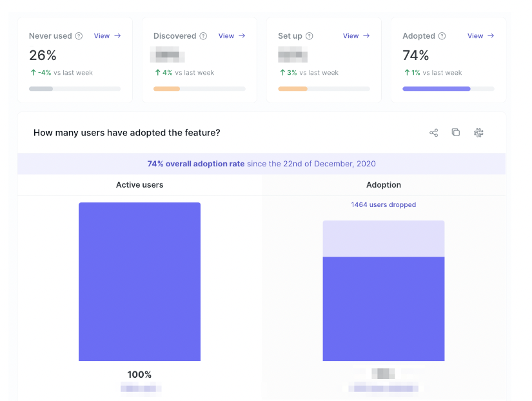Image resolution: width=532 pixels, height=401 pixels.
Task: Open the View link for Adopted users
Action: (480, 36)
